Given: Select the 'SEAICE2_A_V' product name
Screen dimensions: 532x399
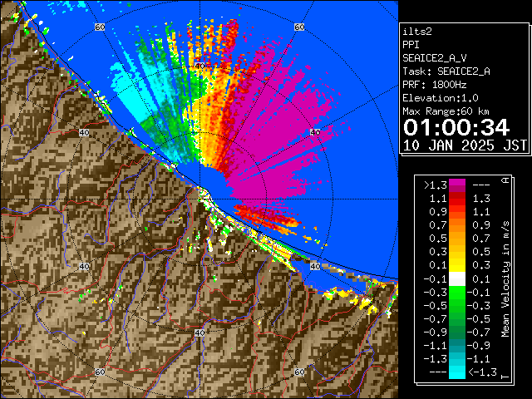Looking at the screenshot, I should pyautogui.click(x=434, y=58).
